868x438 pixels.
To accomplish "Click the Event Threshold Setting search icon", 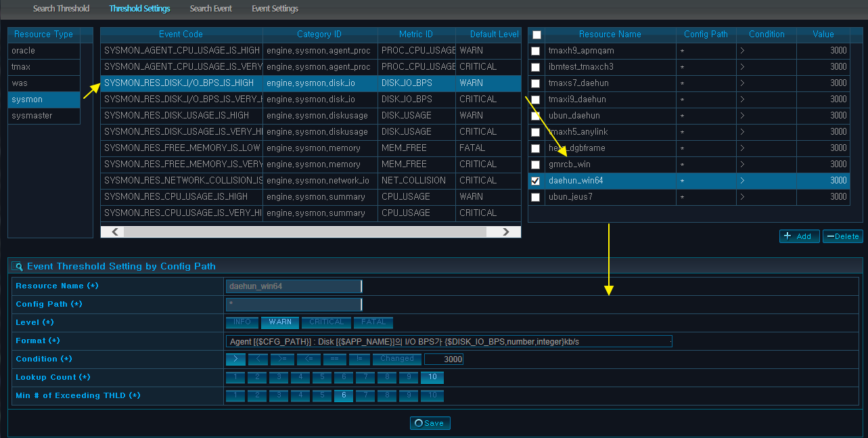I will click(18, 267).
